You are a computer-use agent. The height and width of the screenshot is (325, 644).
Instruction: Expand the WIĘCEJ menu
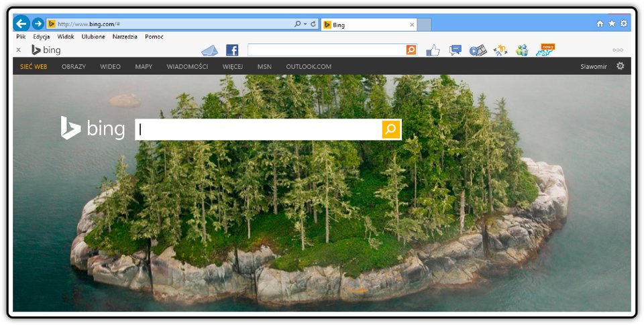pyautogui.click(x=233, y=66)
